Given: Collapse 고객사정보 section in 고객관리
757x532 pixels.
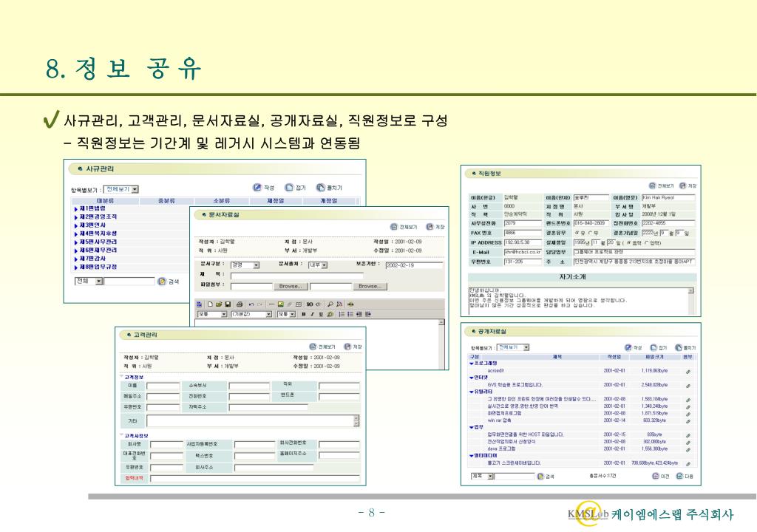Looking at the screenshot, I should [x=122, y=435].
